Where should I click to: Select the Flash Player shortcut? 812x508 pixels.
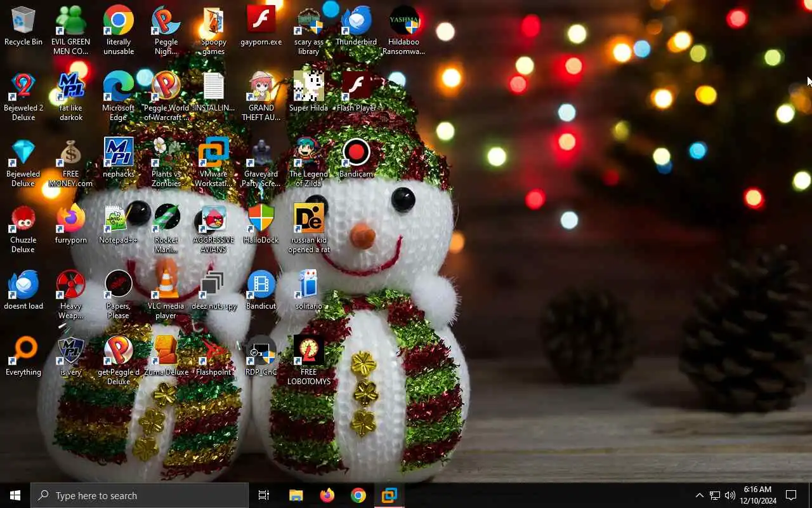point(357,93)
